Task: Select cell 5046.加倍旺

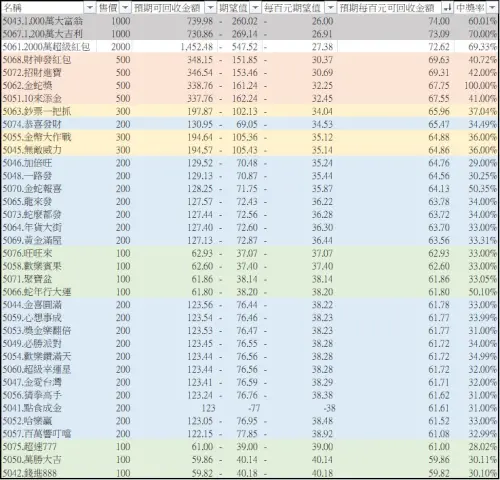Action: (49, 163)
